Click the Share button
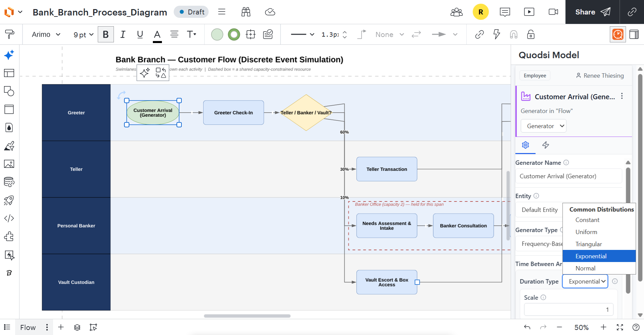The image size is (644, 335). coord(593,12)
